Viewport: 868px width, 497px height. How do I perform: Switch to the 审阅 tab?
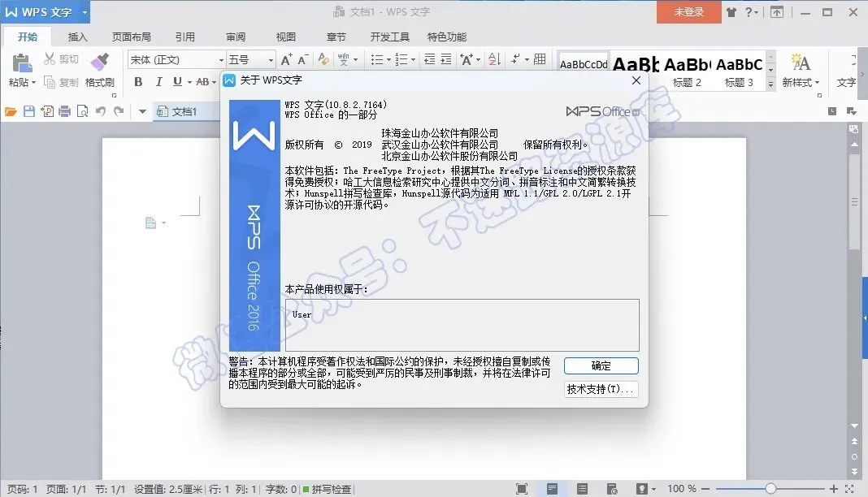[235, 37]
